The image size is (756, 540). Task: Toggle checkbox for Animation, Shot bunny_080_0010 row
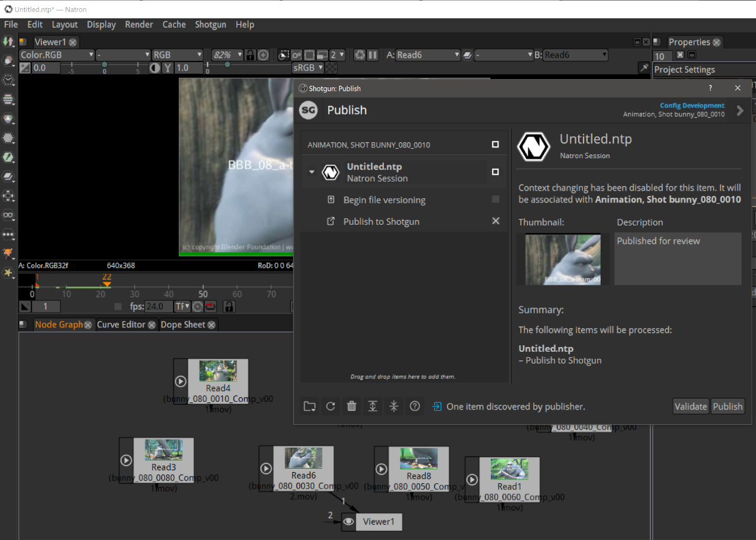point(496,145)
